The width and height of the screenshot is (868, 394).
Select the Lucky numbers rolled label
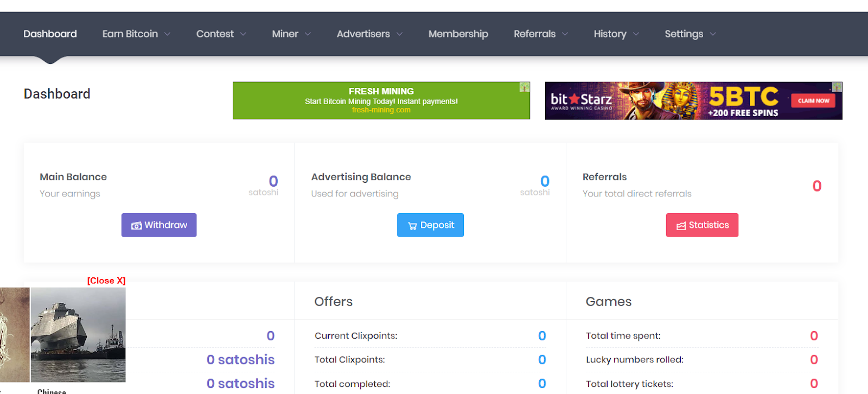click(635, 360)
